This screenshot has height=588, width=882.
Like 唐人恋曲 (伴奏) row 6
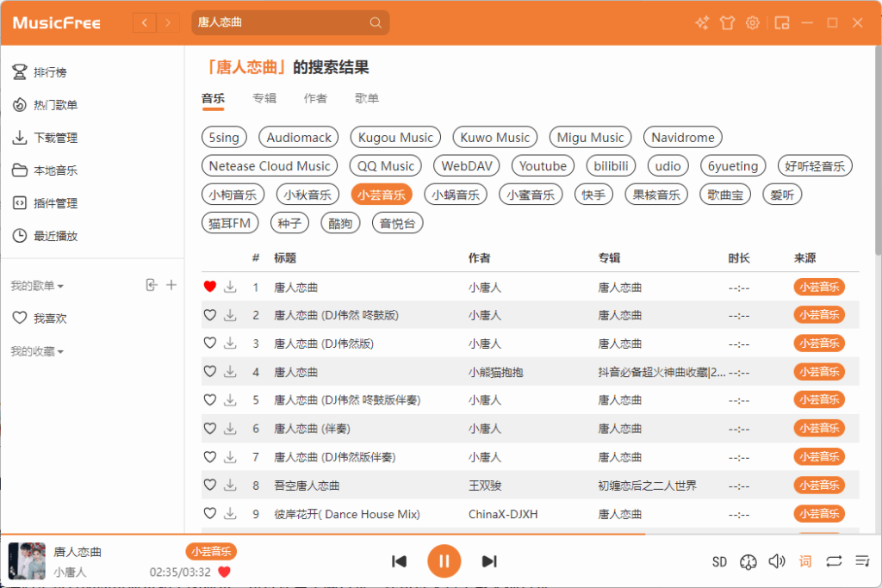(210, 429)
